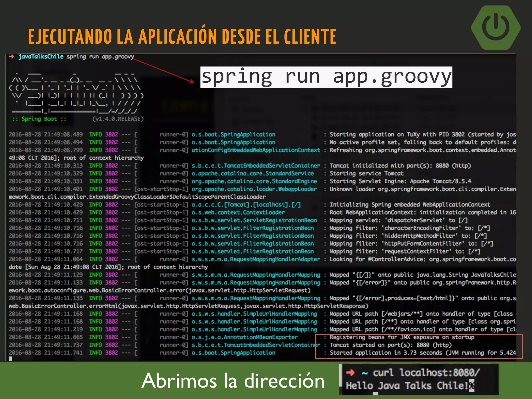Click the '(v1.4.0.RELEASE)' version text

[x=118, y=119]
